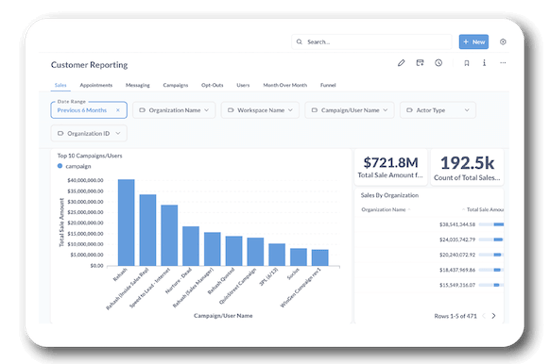Click the $38,541,344.58 table value

457,224
